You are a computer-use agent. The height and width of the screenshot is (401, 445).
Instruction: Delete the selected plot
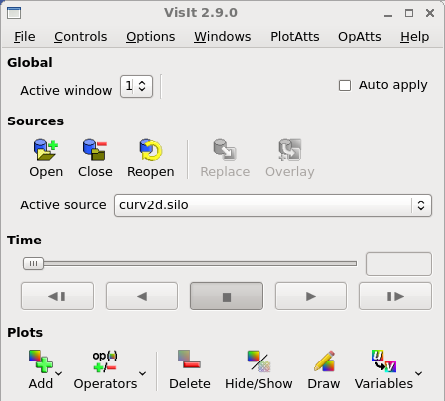189,359
